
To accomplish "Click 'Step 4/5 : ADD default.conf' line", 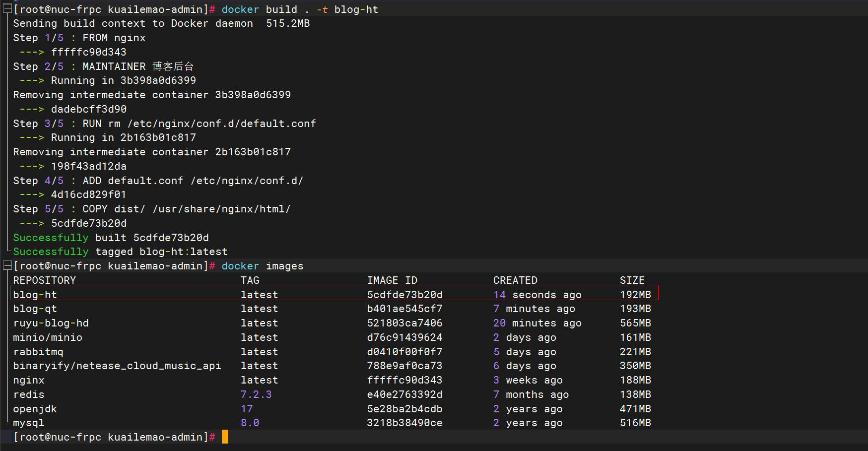I will pos(158,181).
